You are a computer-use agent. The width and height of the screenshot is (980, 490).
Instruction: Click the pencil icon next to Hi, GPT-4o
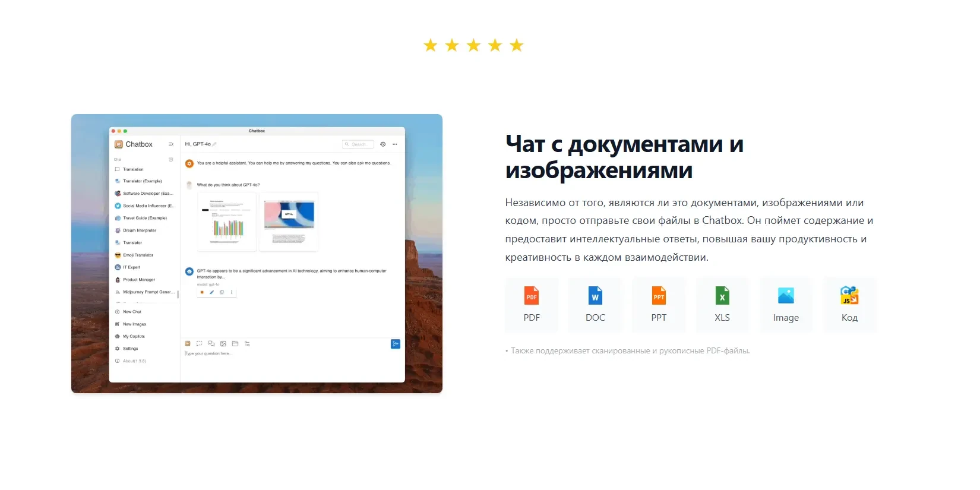tap(214, 144)
